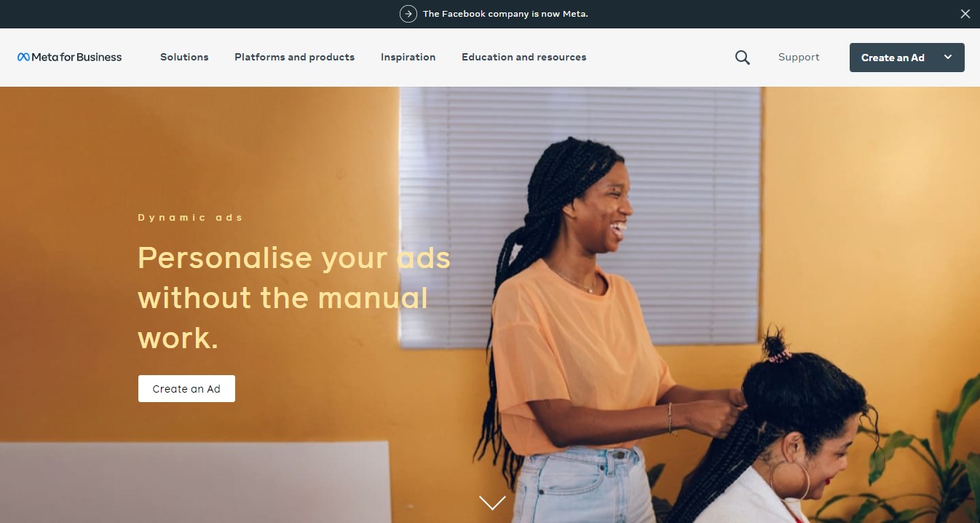
Task: Expand the dropdown chevron on Create an Ad
Action: pos(947,57)
